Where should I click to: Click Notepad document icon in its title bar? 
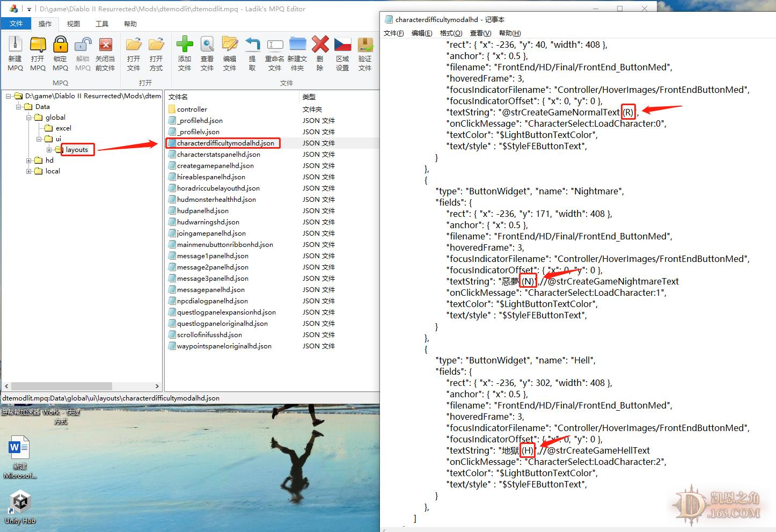(389, 19)
